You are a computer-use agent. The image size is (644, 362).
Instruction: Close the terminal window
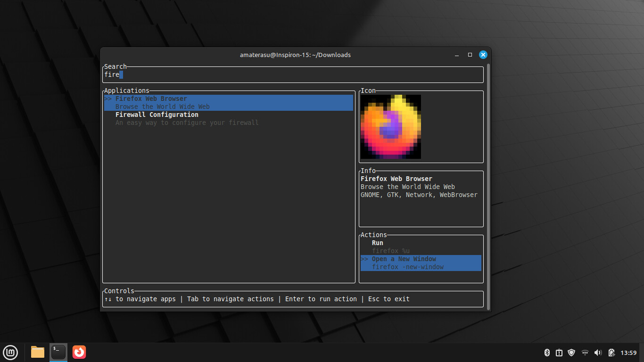[483, 55]
